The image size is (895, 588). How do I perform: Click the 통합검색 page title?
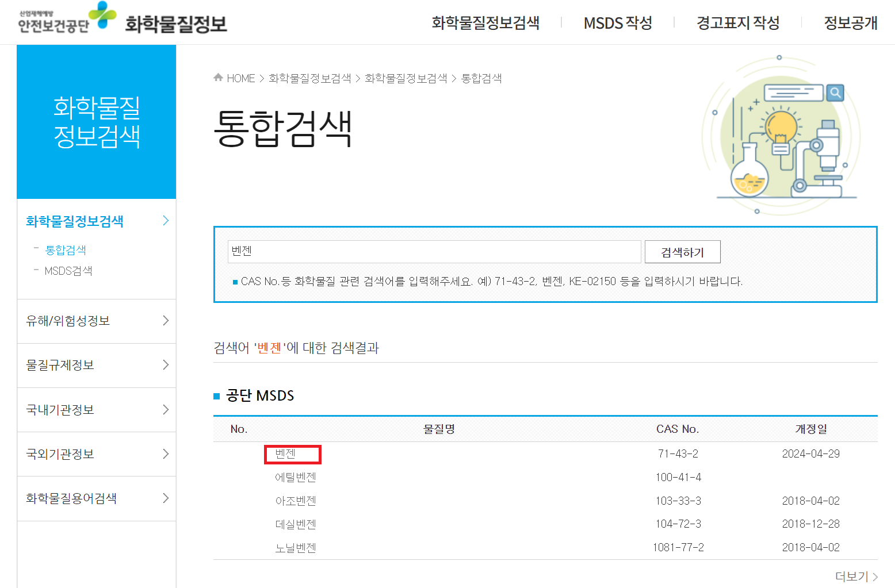tap(283, 128)
